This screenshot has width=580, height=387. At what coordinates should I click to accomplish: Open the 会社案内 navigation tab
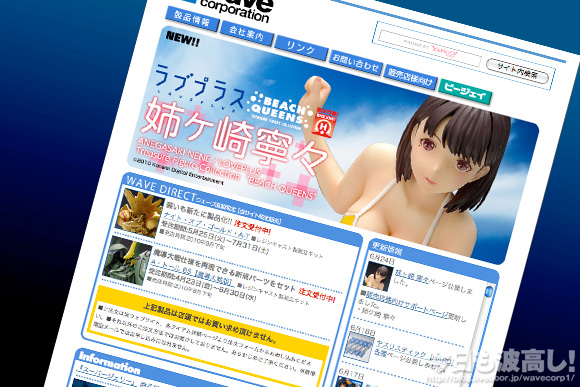tap(246, 33)
